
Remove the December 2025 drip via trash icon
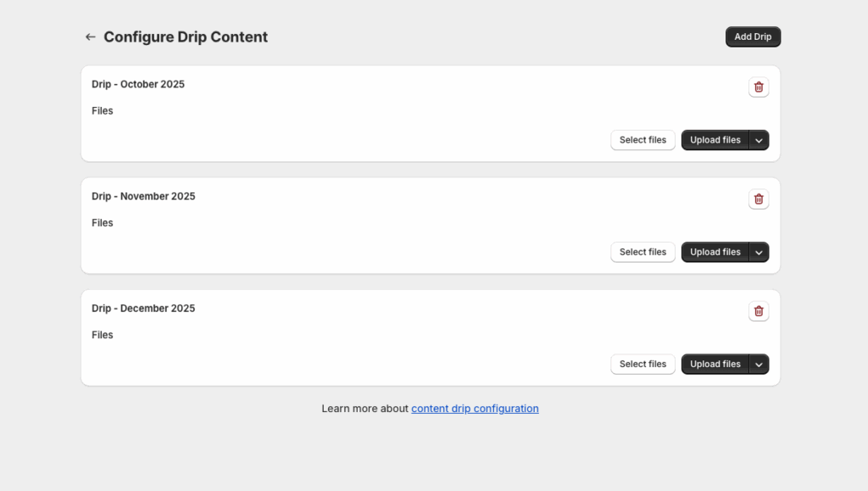point(759,311)
